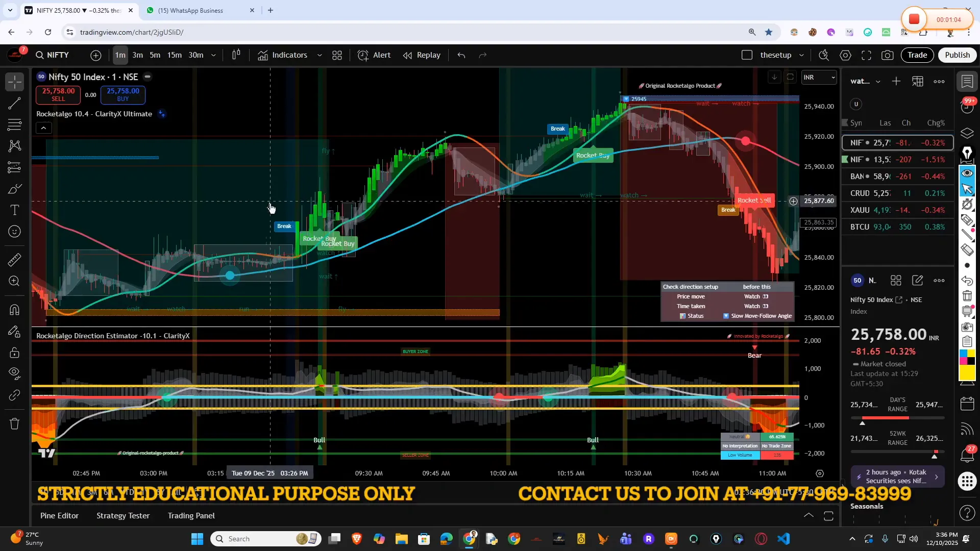Select the emoji sticker tool
Screen dimensions: 980x551
[x=14, y=231]
